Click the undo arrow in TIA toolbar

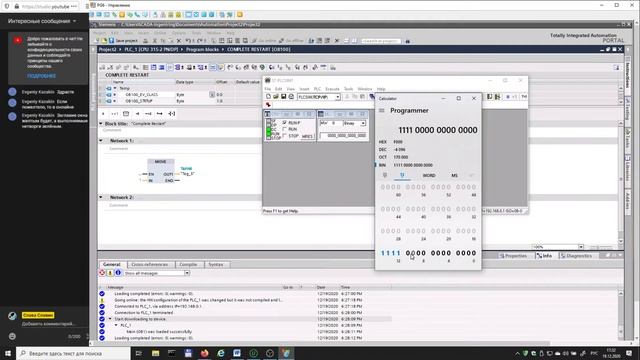click(x=189, y=41)
